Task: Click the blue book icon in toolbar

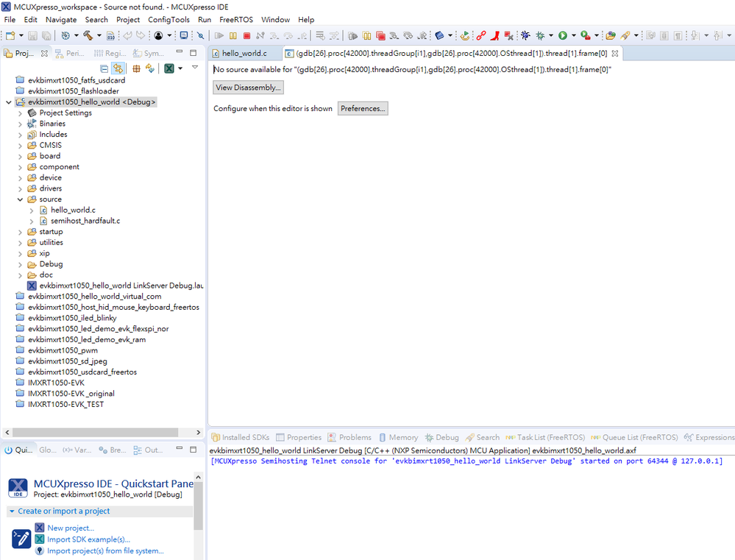Action: click(439, 35)
